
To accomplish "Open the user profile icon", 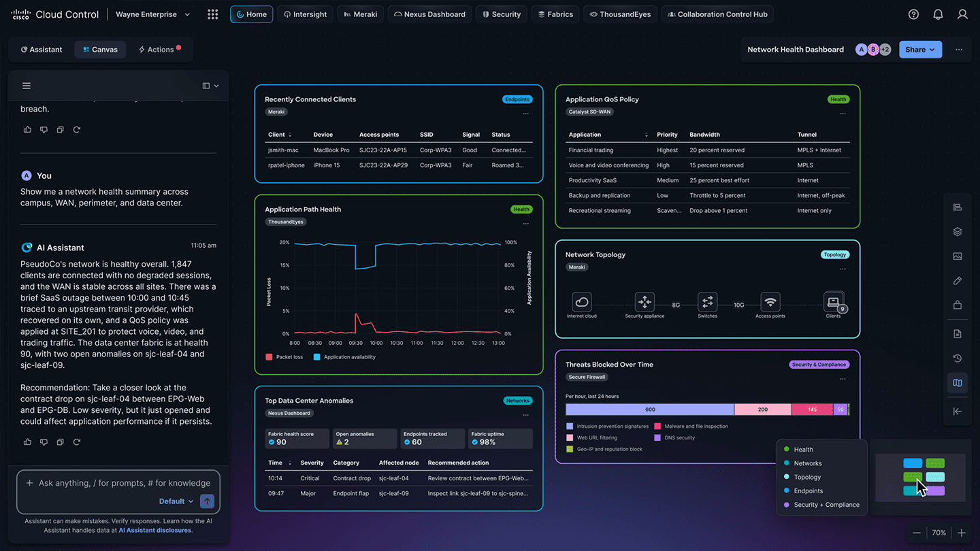I will click(x=962, y=14).
